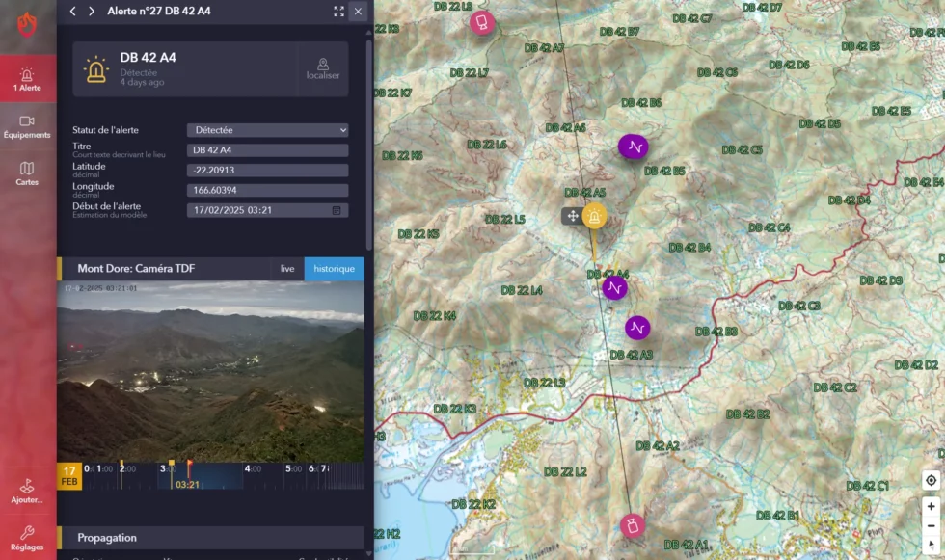Click the localiser button for alert
945x560 pixels.
pos(323,68)
